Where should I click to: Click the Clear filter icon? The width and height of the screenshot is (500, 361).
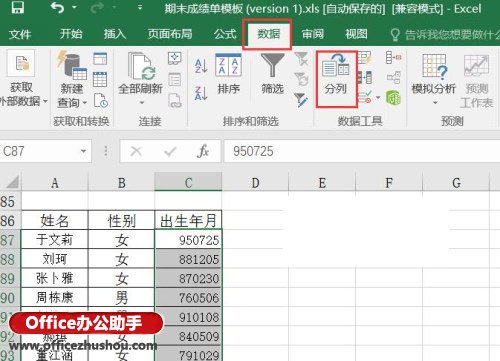[x=301, y=59]
